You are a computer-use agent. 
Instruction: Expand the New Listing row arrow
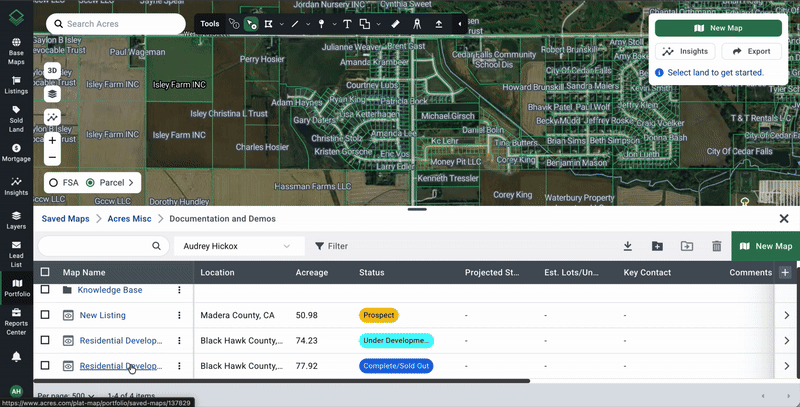point(786,315)
